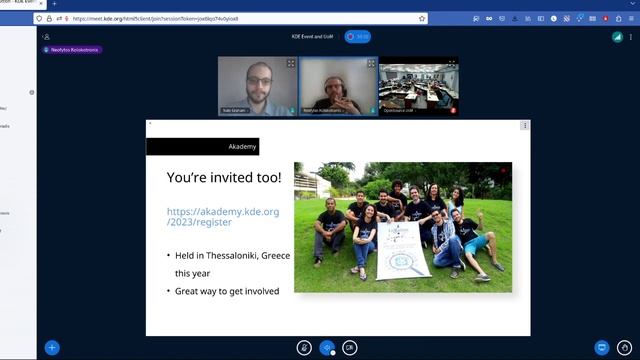Click the red muted icon on OpenSource UoM webcam

pyautogui.click(x=453, y=111)
